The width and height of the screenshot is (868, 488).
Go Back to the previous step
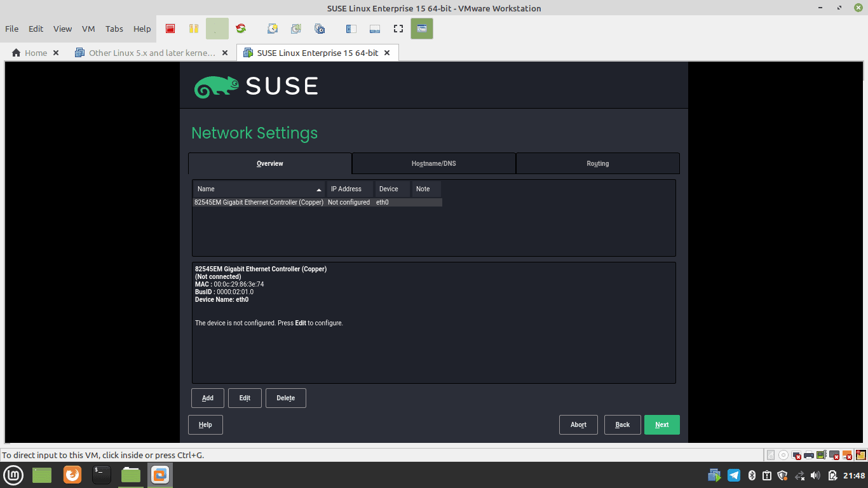point(623,424)
